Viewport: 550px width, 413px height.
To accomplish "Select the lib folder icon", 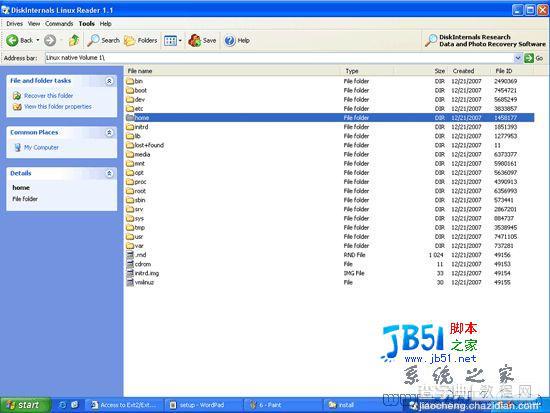I will click(130, 136).
